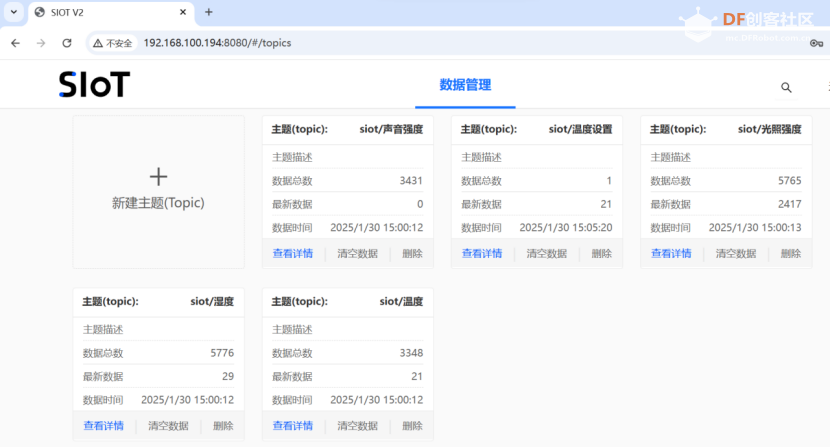This screenshot has height=447, width=831.
Task: Click the password key icon
Action: [816, 43]
